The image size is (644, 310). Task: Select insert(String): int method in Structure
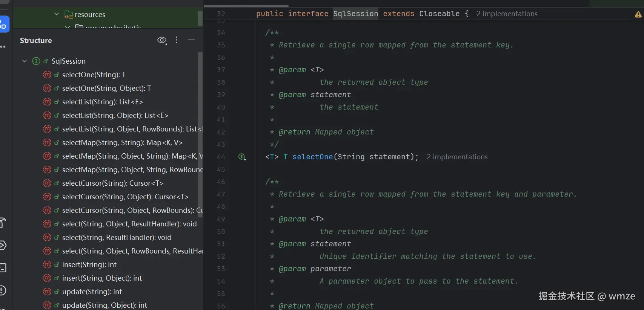pos(89,264)
